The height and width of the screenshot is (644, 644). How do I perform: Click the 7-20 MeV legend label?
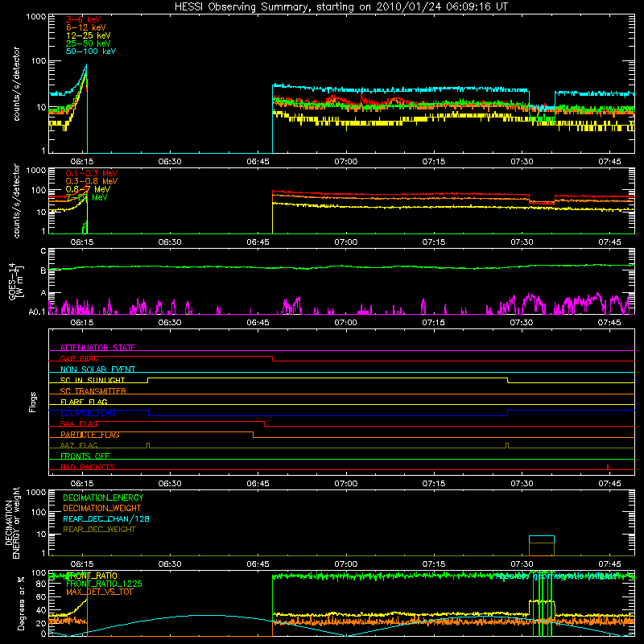(86, 197)
